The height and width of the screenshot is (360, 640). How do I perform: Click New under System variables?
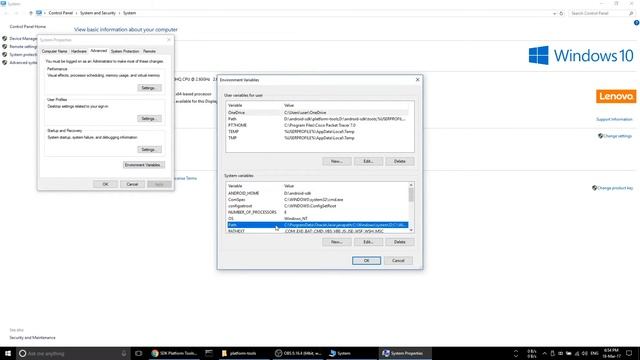point(337,242)
